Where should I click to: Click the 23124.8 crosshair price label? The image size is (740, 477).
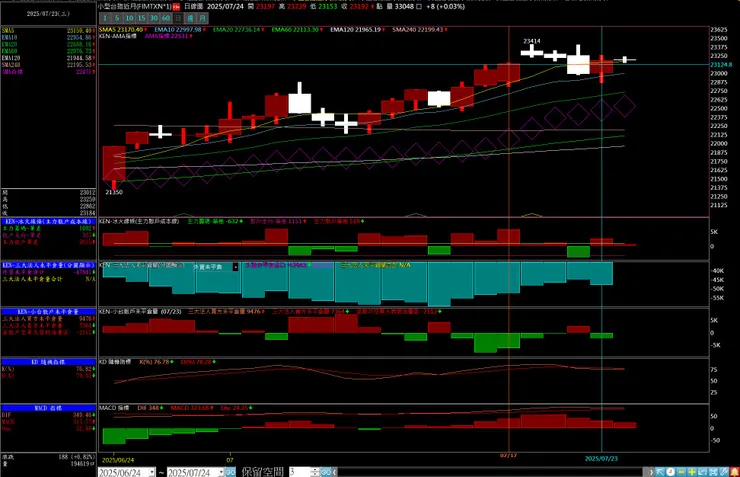point(721,65)
